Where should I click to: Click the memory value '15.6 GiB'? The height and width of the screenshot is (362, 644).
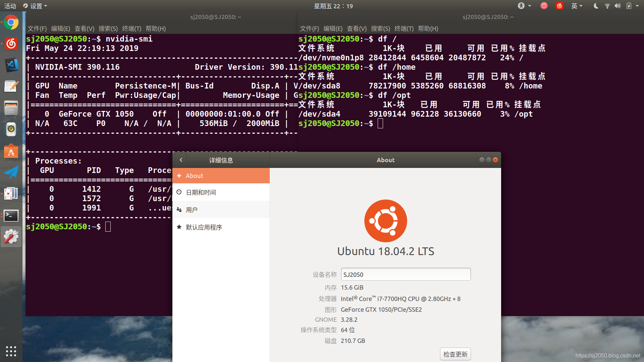coord(352,288)
